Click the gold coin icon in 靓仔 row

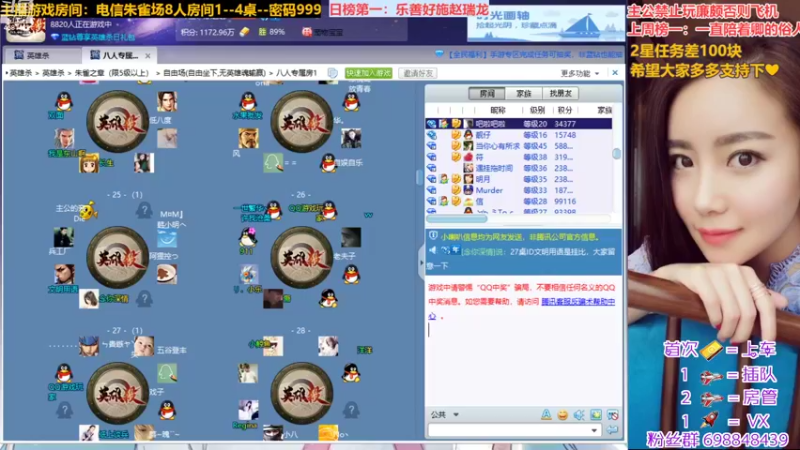pyautogui.click(x=456, y=135)
